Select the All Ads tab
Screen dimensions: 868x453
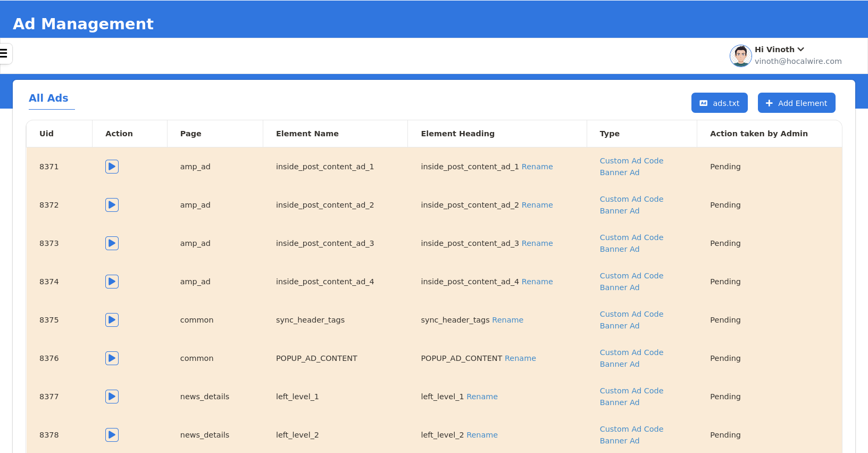[48, 98]
